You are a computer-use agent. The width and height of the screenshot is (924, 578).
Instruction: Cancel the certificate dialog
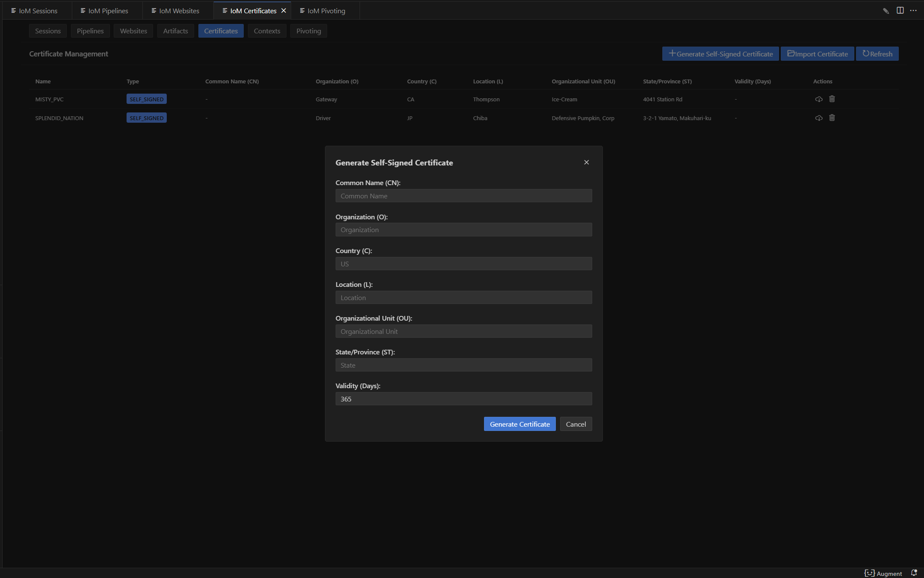(x=576, y=424)
